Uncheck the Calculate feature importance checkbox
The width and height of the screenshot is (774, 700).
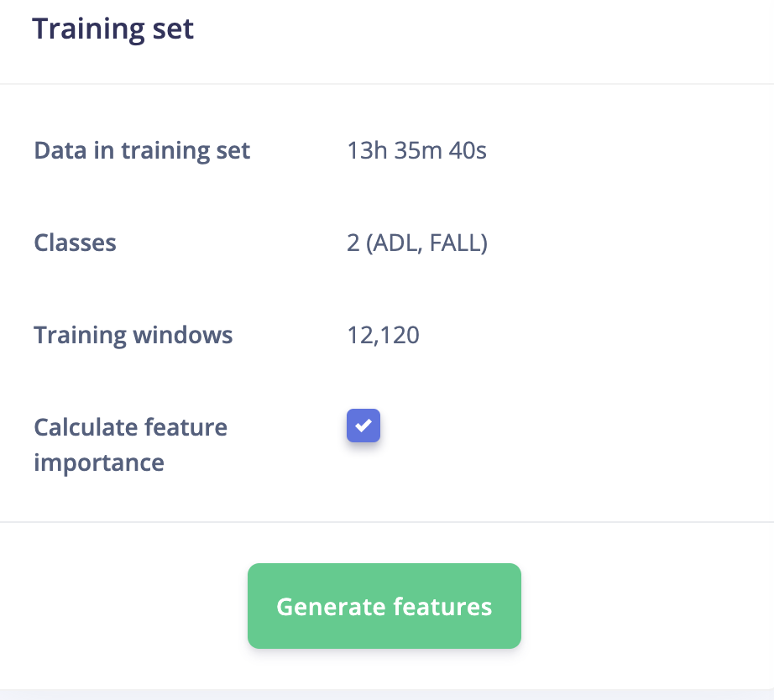click(x=363, y=426)
